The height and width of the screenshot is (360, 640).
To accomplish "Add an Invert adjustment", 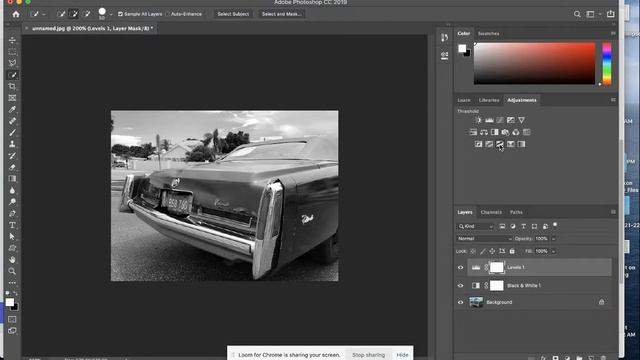I will coord(478,144).
